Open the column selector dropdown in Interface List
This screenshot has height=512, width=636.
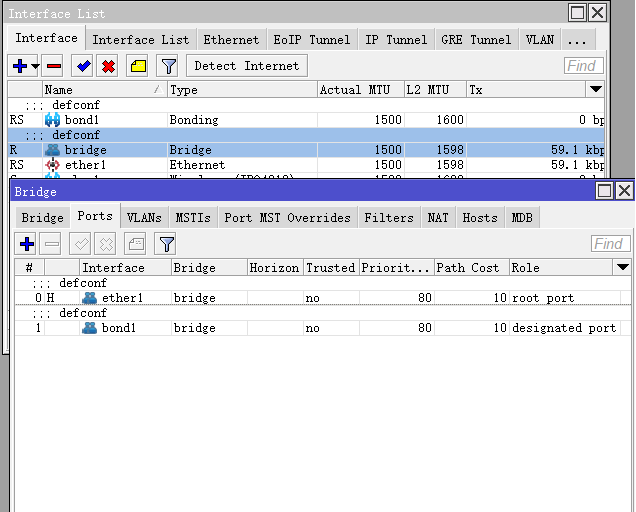[596, 90]
